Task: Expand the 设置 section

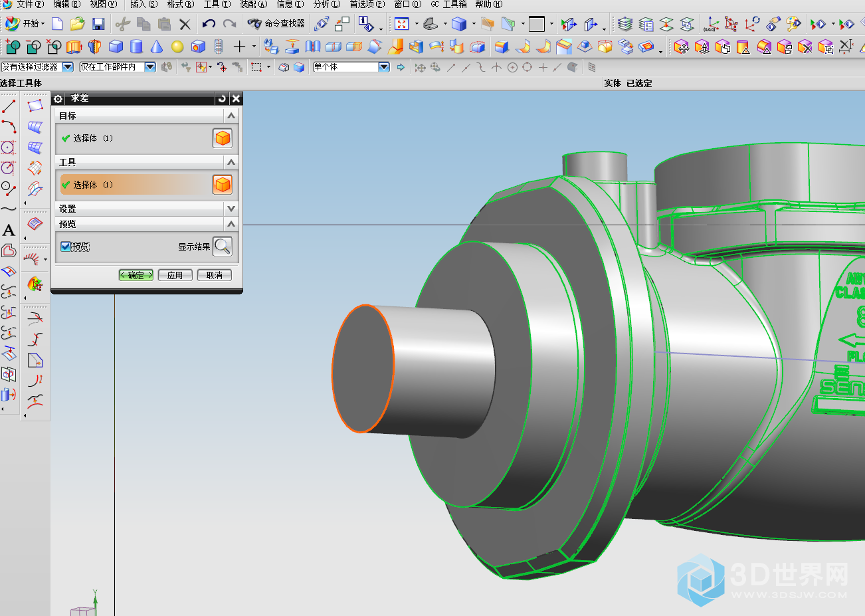Action: point(231,209)
